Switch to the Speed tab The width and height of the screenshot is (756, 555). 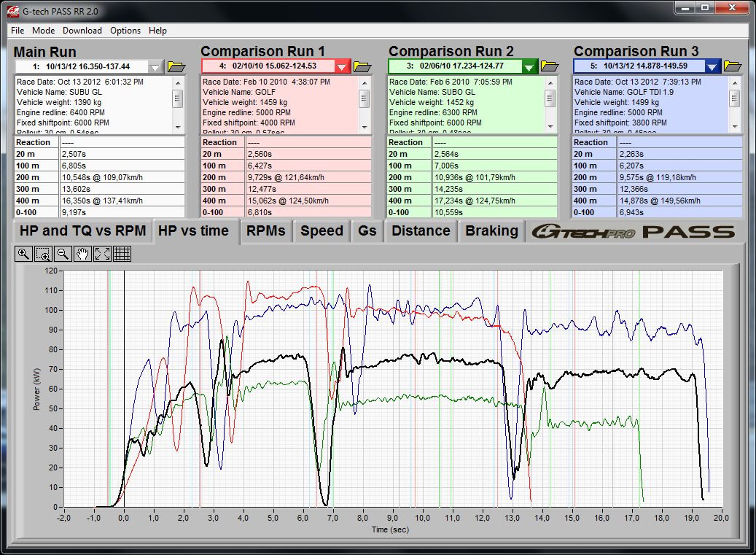(x=322, y=231)
